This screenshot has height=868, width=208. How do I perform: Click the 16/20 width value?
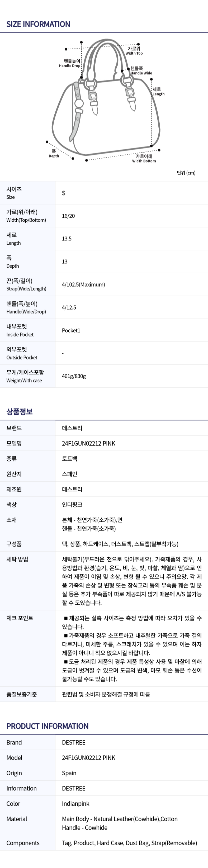click(68, 216)
